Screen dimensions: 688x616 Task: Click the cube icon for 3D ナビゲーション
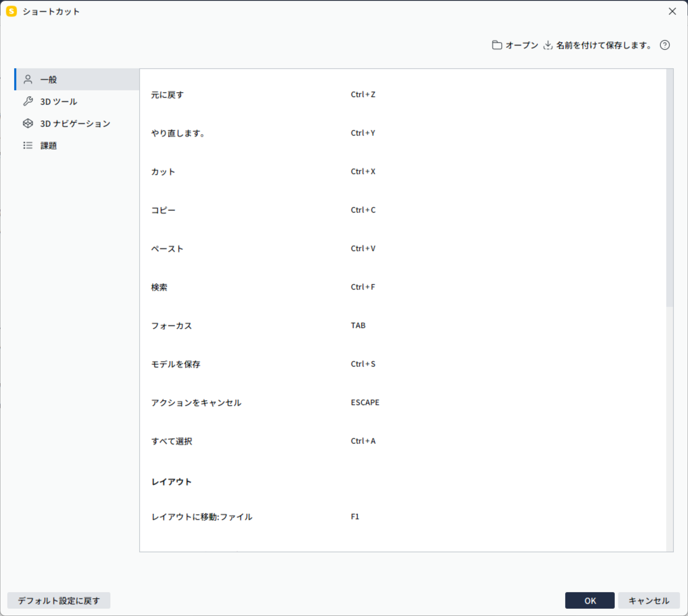28,123
